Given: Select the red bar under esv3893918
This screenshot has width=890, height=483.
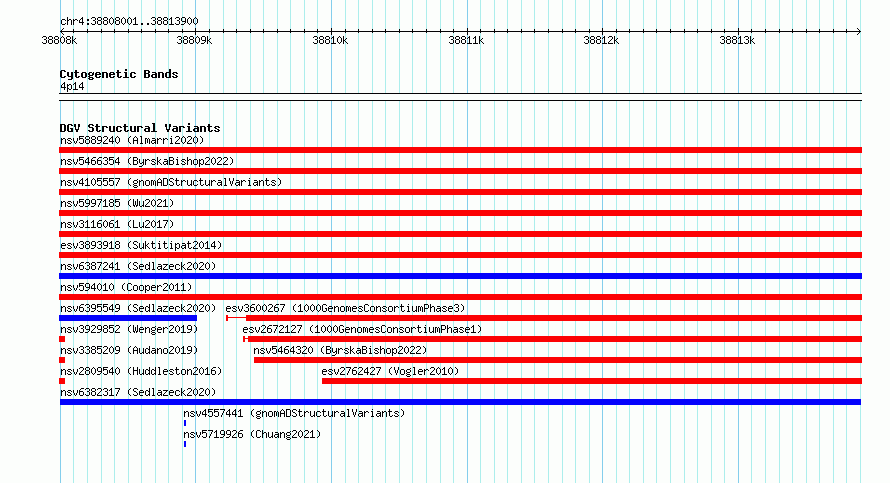Looking at the screenshot, I should point(460,255).
